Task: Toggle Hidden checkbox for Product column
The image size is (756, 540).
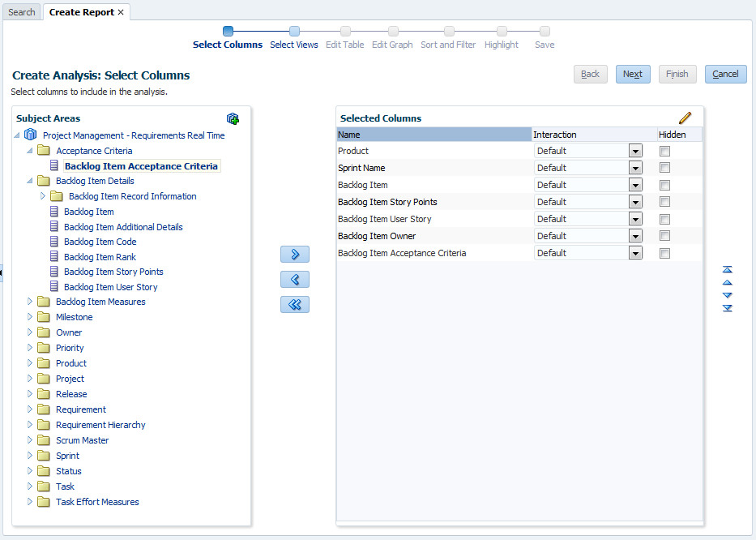Action: click(664, 151)
